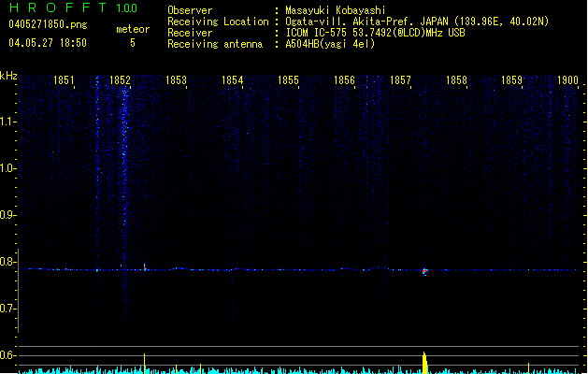Click the HROFFT 1.0.0 title text
This screenshot has width=588, height=374.
tap(74, 7)
